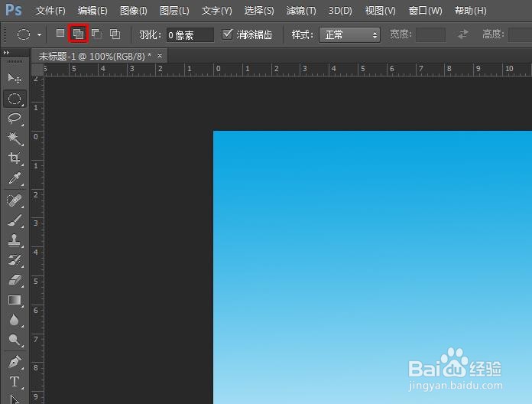This screenshot has height=404, width=532.
Task: Click the Intersect with selection icon
Action: tap(115, 34)
